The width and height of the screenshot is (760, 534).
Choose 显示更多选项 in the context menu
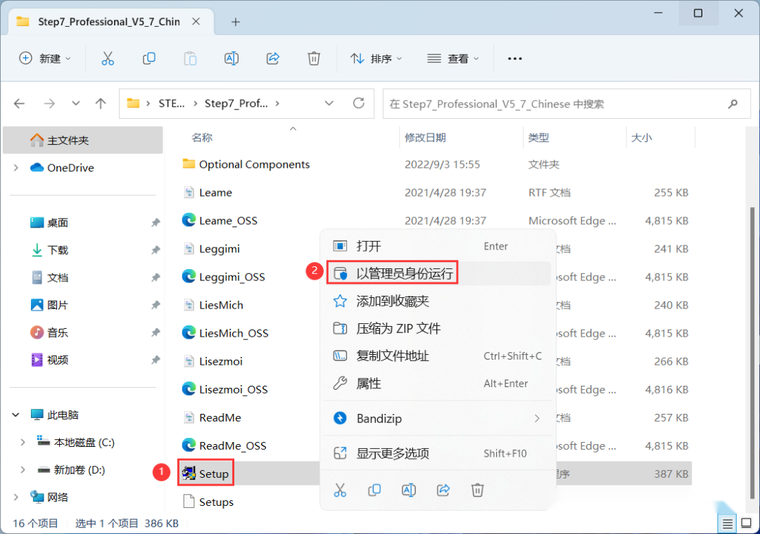(x=437, y=454)
